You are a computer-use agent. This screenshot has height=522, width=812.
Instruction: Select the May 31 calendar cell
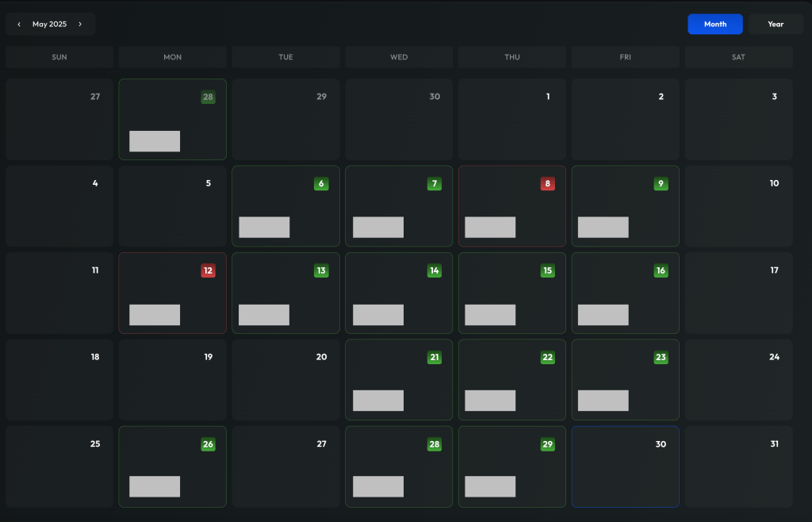[x=738, y=466]
